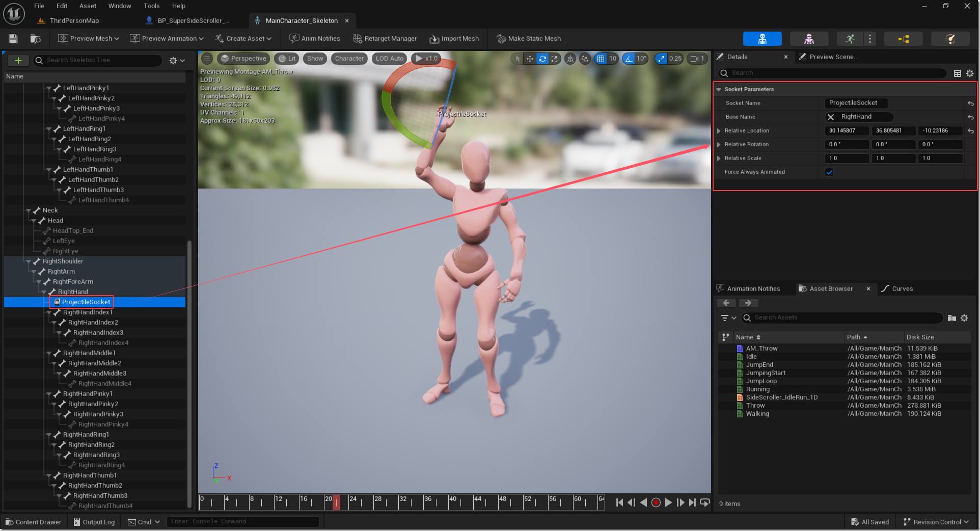Open the Create Asset dropdown

tap(243, 39)
